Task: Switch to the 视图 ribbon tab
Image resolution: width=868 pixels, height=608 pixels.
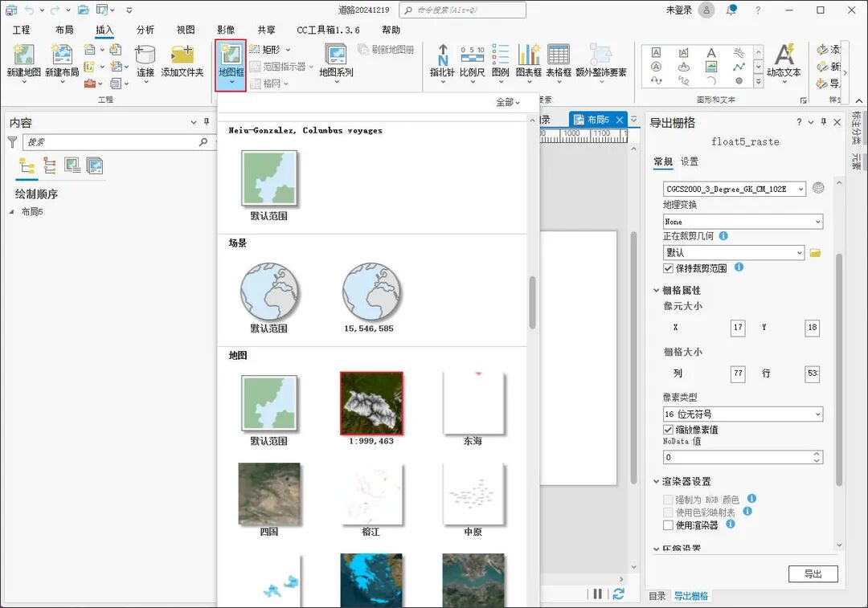Action: click(x=186, y=30)
